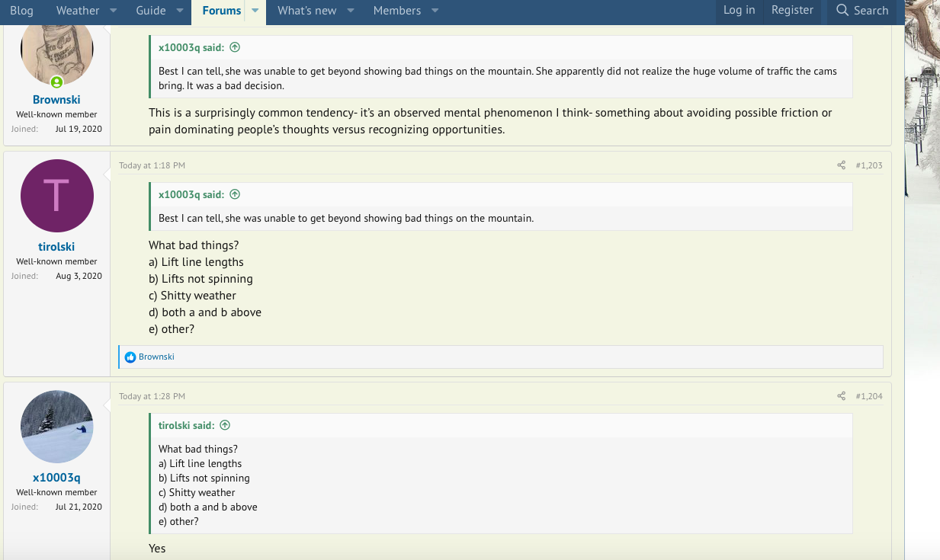Open post number #1,204 permalink
Image resolution: width=940 pixels, height=560 pixels.
(x=868, y=396)
